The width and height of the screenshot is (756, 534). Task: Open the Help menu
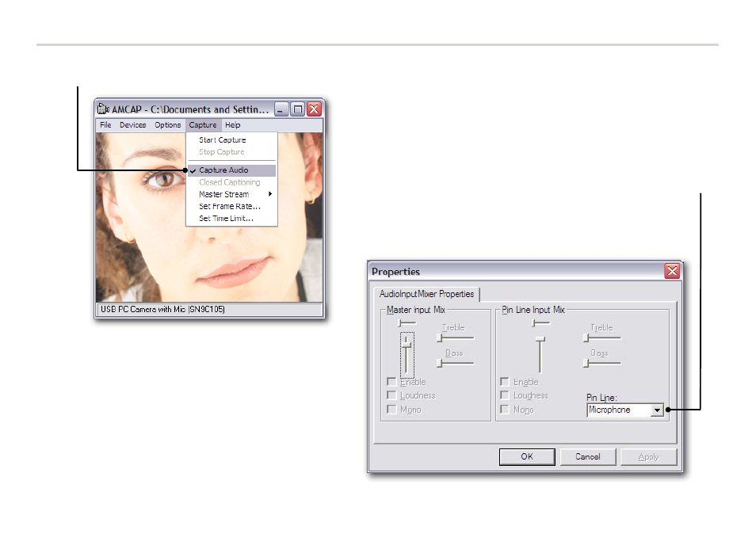[232, 125]
